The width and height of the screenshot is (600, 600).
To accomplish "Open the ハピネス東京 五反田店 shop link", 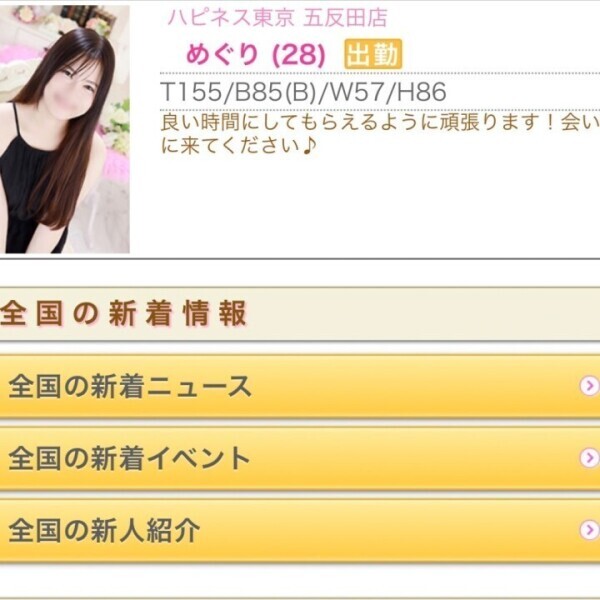I will click(277, 18).
